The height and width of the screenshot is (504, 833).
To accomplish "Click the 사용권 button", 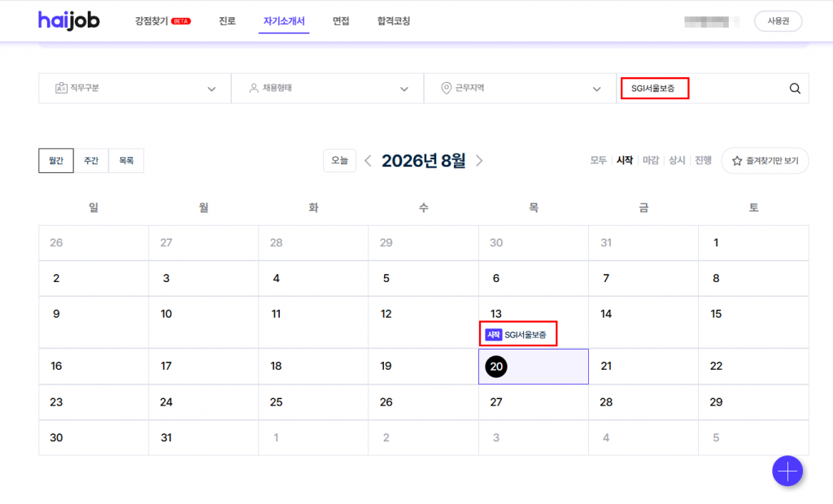I will pos(778,21).
